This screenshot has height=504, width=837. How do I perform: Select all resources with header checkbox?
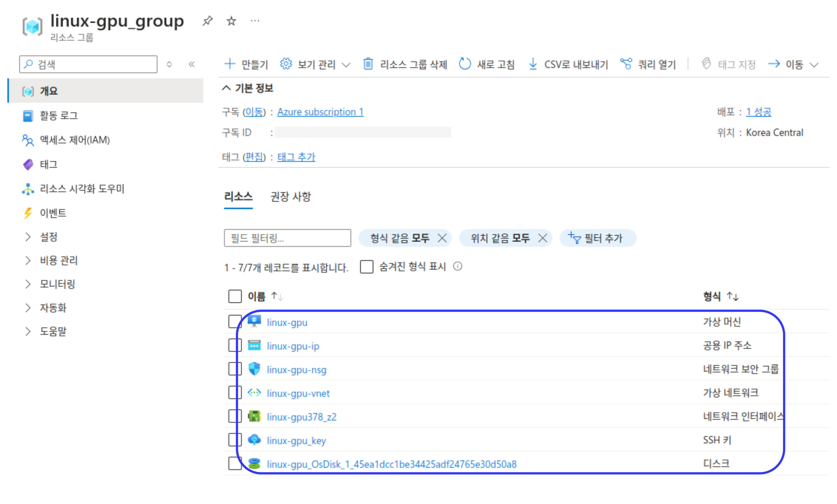pos(235,297)
